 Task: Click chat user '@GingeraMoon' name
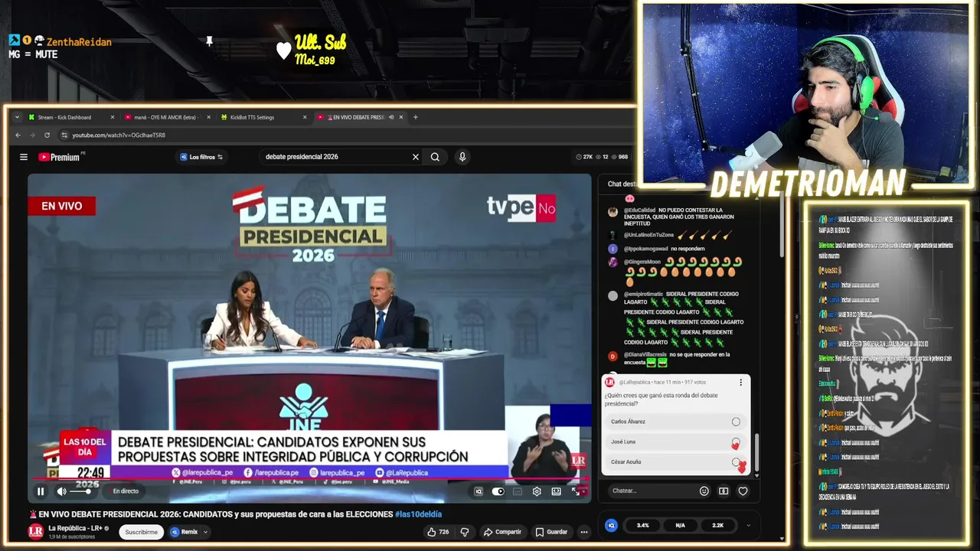642,262
